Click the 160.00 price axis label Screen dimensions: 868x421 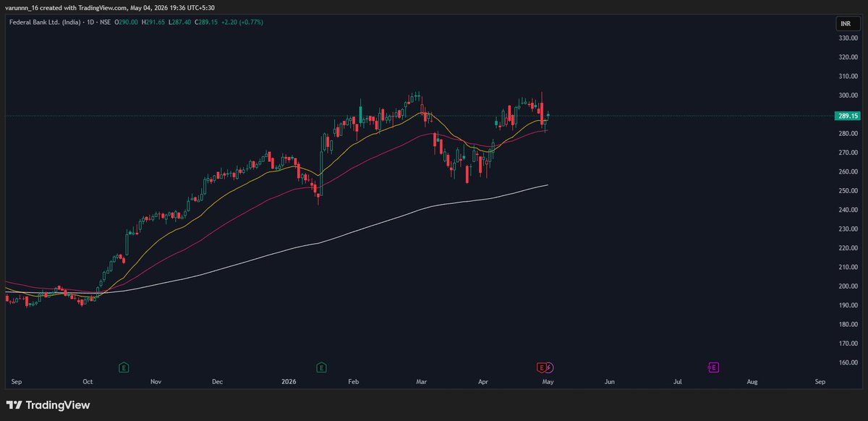tap(848, 362)
